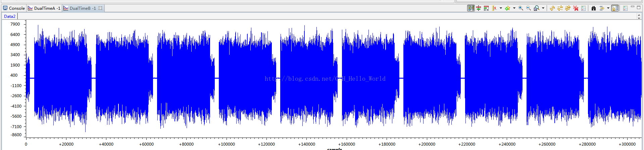Click the reset zoom magnifier icon
This screenshot has height=150, width=644.
(537, 8)
